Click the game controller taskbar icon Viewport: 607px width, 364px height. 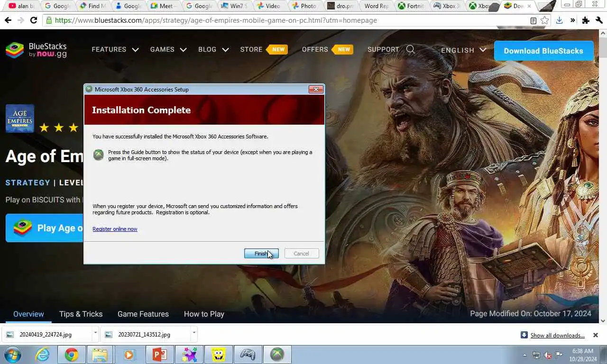pos(248,355)
